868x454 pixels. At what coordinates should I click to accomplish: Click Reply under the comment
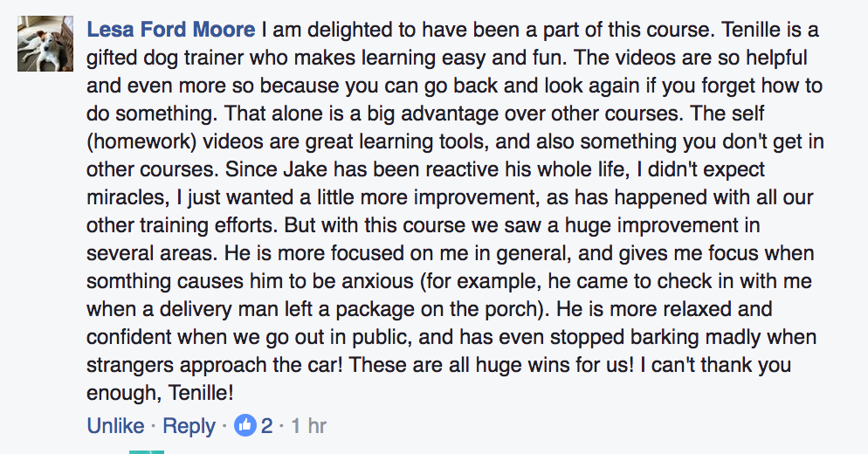(189, 426)
